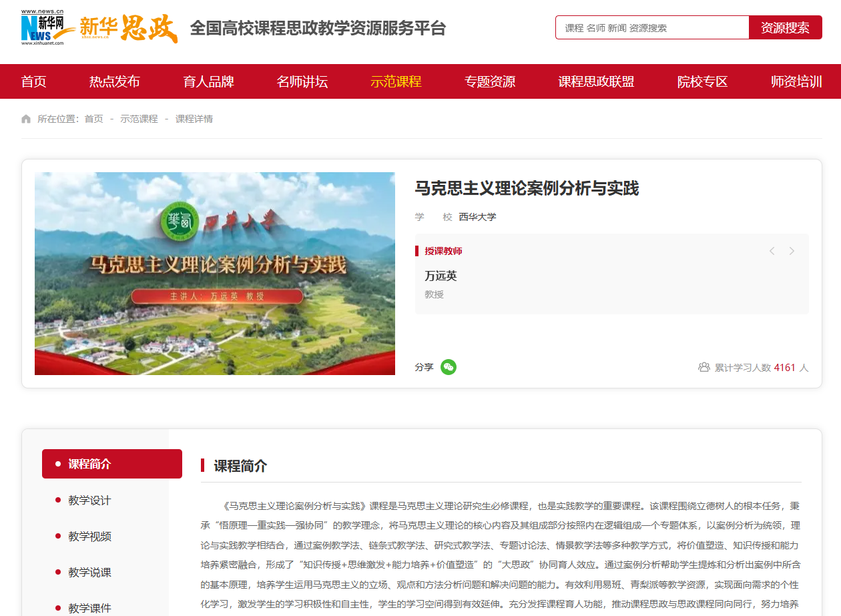Open the 教学说课 sidebar tab
Image resolution: width=841 pixels, height=616 pixels.
(89, 573)
